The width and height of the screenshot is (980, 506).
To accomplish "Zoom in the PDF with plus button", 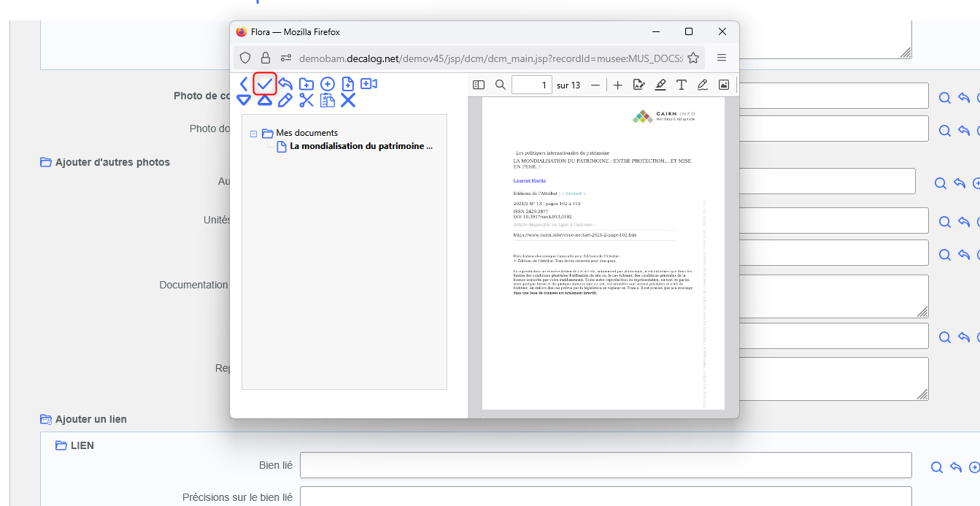I will coord(617,85).
